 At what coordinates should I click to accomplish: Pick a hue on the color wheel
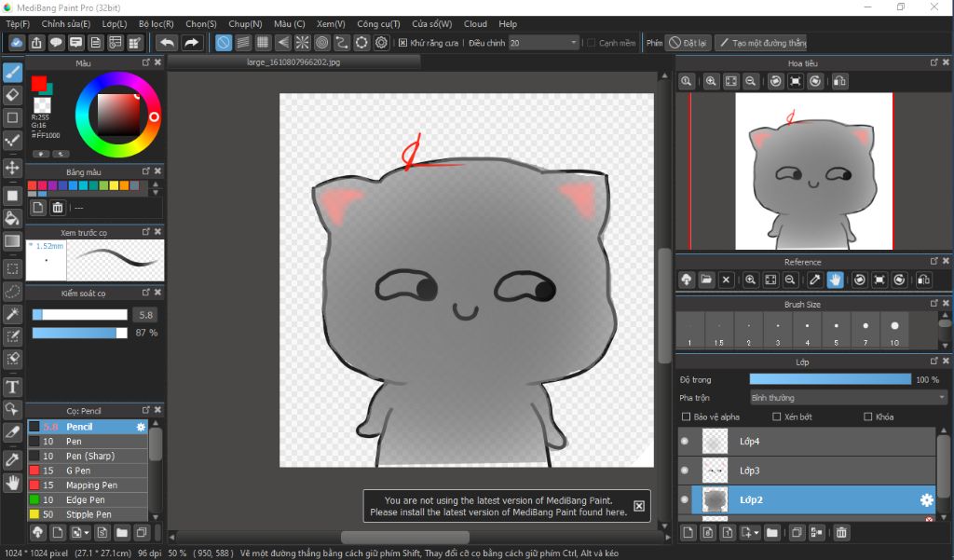[x=118, y=115]
